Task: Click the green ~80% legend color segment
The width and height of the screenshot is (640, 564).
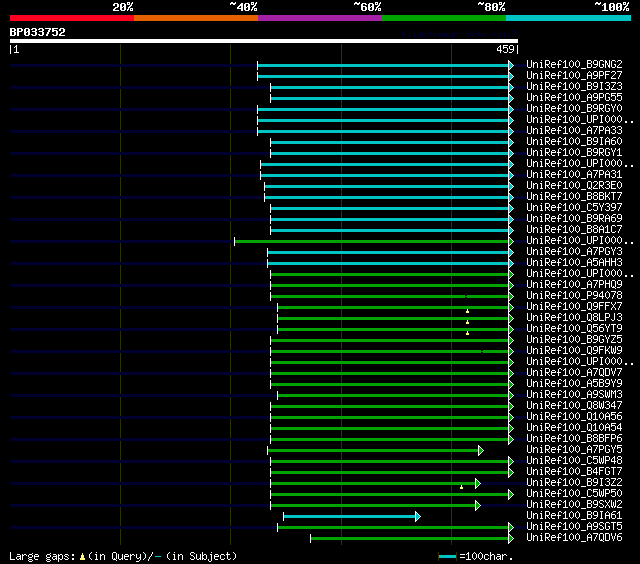Action: 444,18
